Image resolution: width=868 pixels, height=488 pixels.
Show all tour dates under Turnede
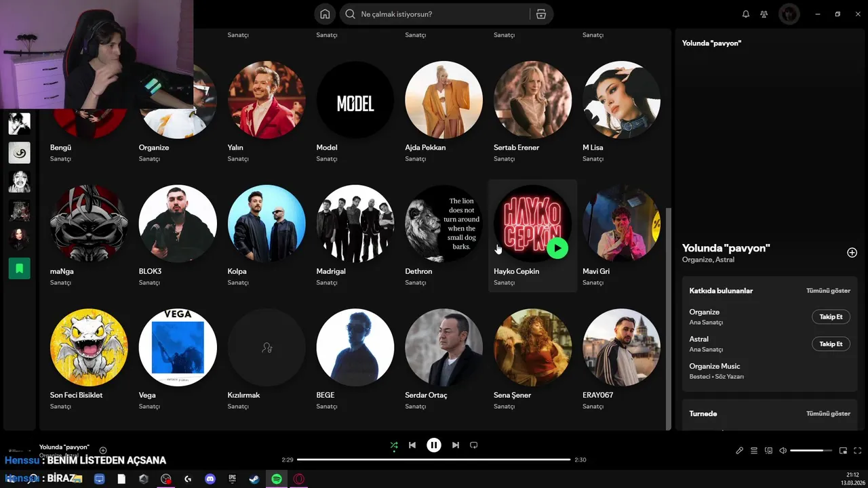click(828, 413)
